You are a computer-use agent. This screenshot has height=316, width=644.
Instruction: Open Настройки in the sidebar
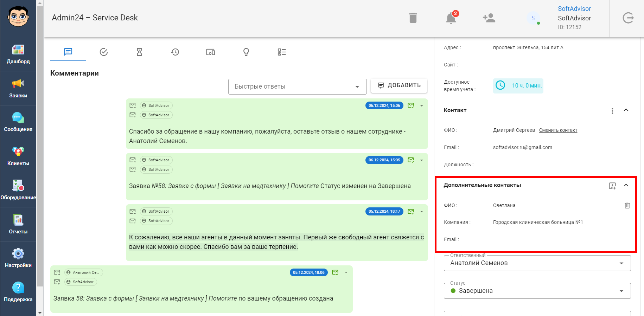point(18,258)
